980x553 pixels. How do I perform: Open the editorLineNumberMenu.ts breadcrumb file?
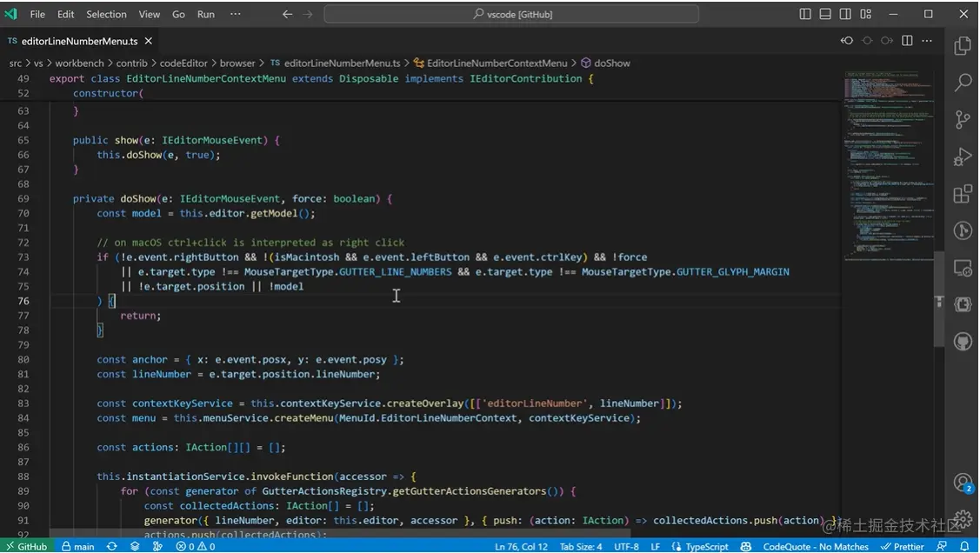(x=335, y=63)
